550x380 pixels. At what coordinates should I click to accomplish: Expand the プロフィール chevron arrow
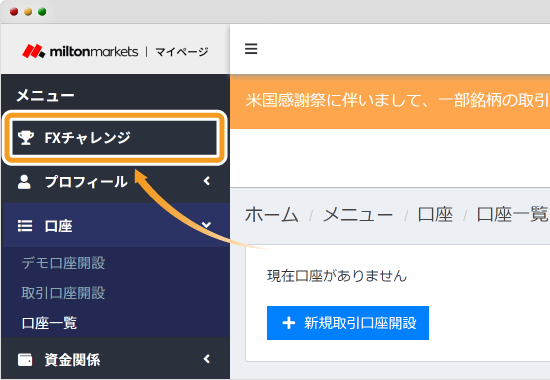207,181
